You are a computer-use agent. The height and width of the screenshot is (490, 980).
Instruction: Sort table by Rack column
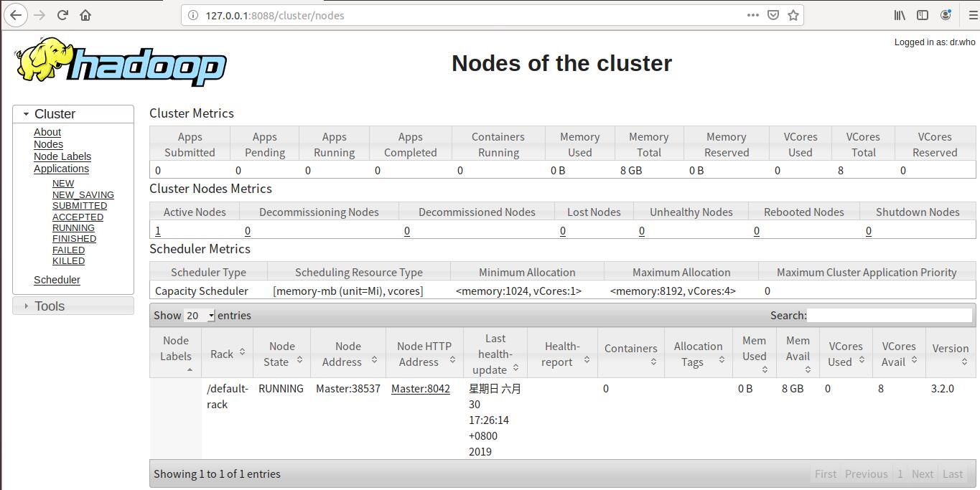[x=227, y=354]
